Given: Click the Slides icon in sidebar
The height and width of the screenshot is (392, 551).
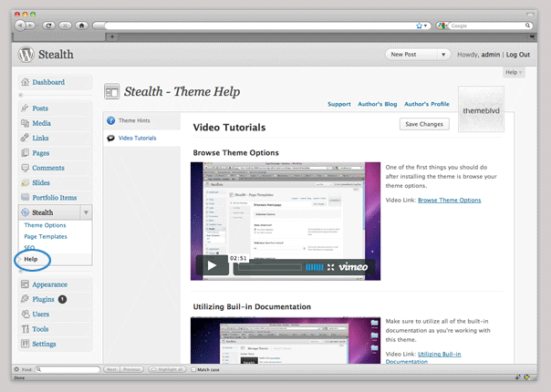Looking at the screenshot, I should pos(25,182).
